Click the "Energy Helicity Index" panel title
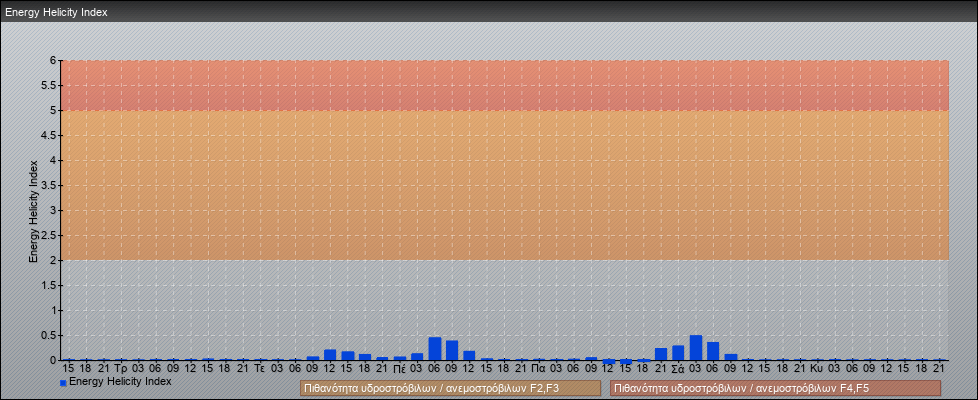This screenshot has height=400, width=978. [56, 12]
